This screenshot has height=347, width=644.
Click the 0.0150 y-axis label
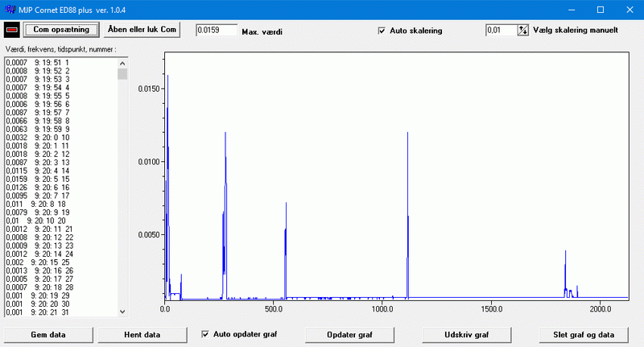pyautogui.click(x=149, y=89)
